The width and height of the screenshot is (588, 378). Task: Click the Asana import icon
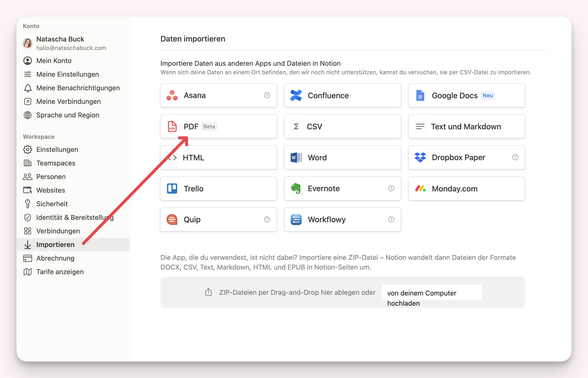click(x=172, y=95)
